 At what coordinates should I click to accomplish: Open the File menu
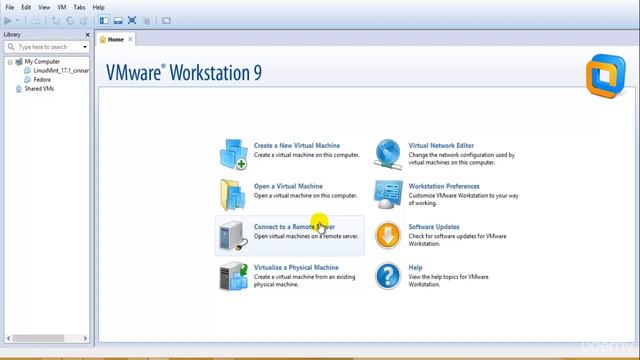(x=9, y=7)
